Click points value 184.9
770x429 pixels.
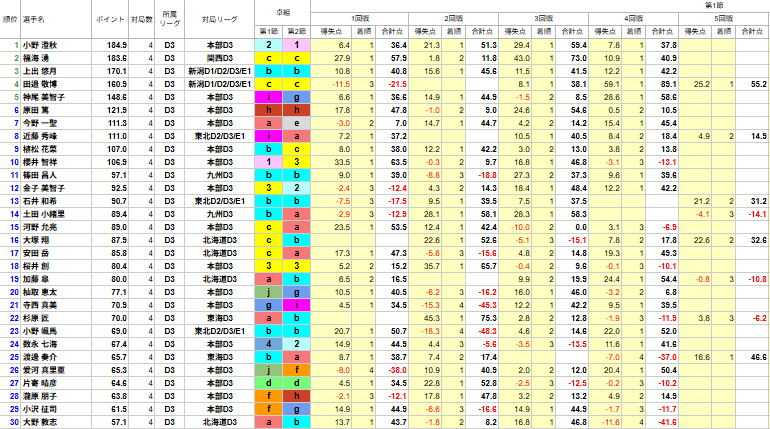click(117, 45)
